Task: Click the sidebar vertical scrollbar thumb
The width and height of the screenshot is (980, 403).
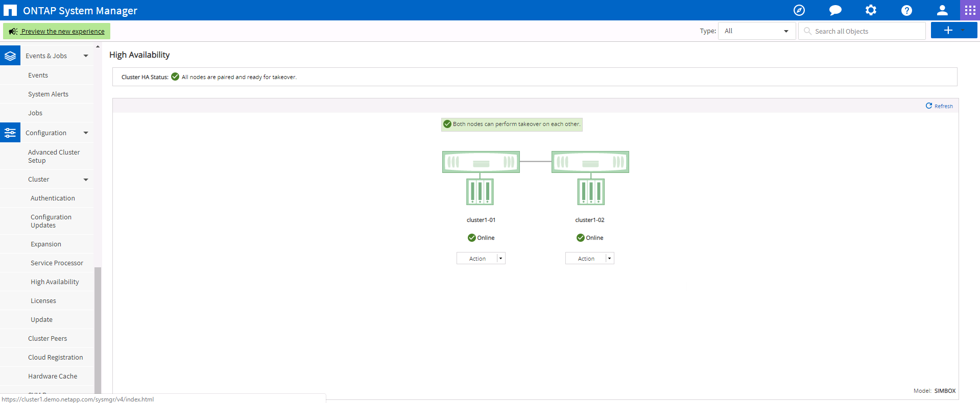Action: (x=98, y=330)
